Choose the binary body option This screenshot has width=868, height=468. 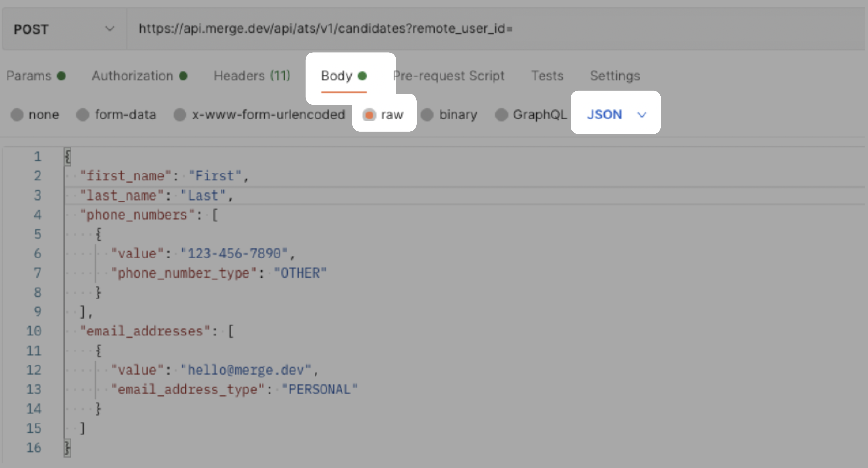427,115
